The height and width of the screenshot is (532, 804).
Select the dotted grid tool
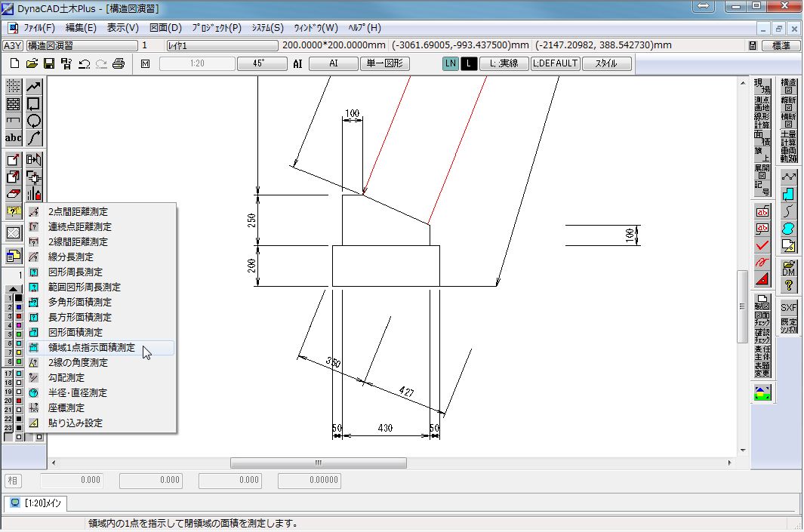click(x=14, y=87)
